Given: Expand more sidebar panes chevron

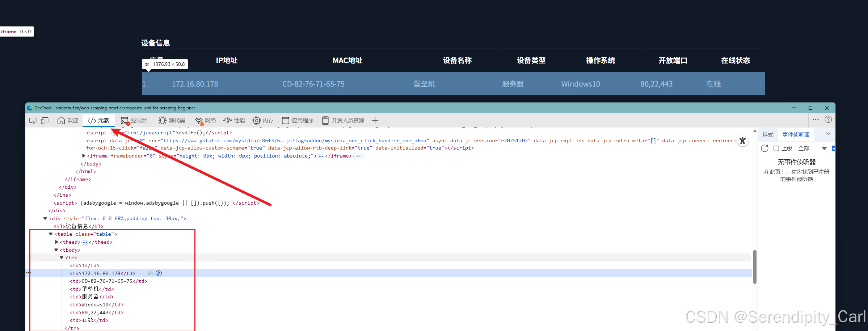Looking at the screenshot, I should pos(828,134).
